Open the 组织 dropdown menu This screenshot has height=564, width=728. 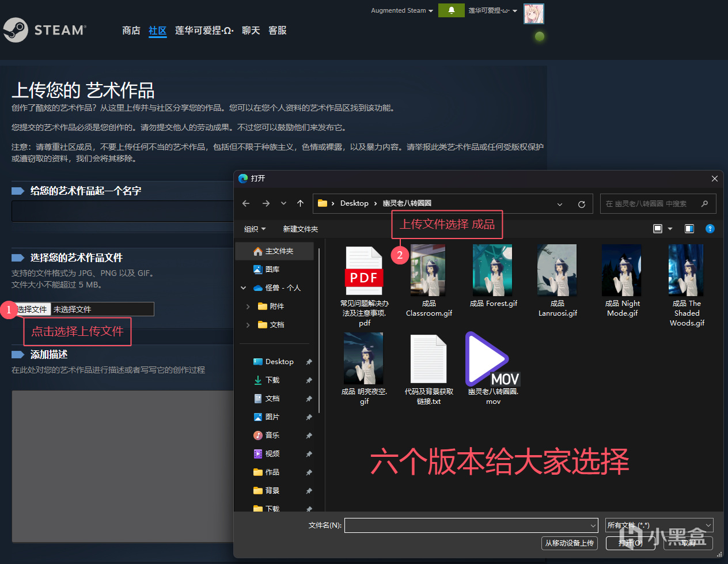(255, 229)
